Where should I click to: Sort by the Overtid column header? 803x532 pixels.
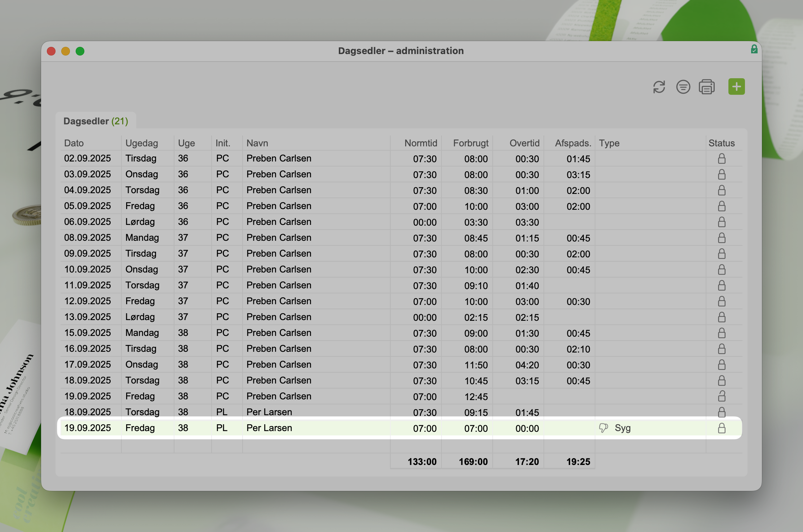524,143
